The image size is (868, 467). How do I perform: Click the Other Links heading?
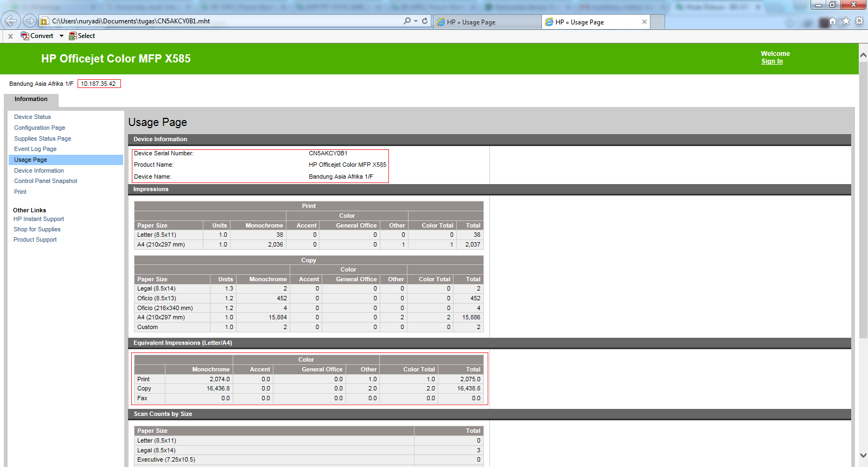click(x=29, y=210)
